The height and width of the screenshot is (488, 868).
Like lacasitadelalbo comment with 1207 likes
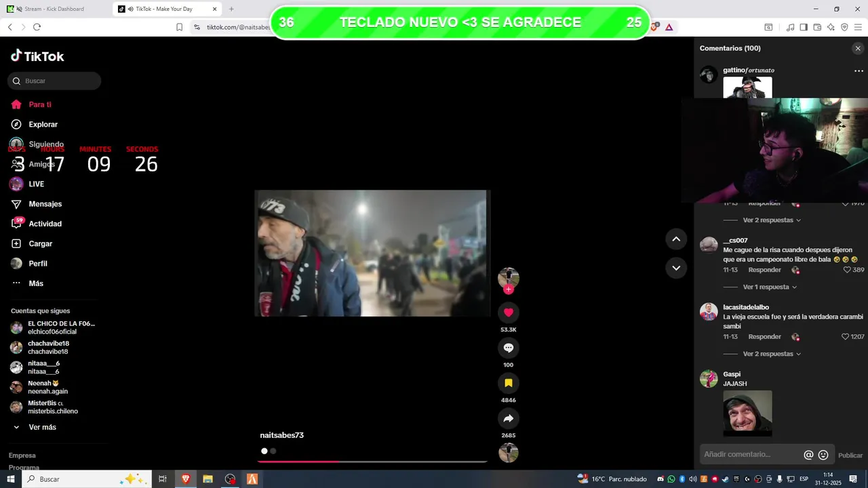point(845,337)
